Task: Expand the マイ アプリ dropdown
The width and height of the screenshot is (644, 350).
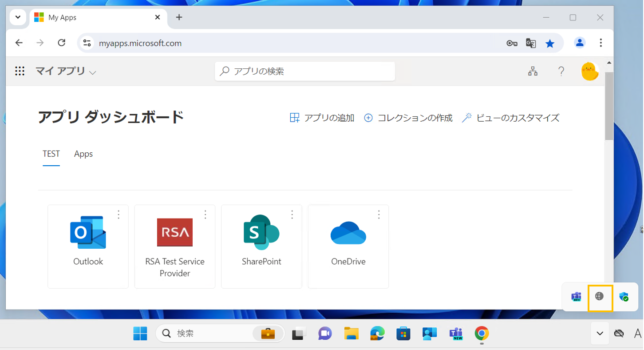Action: 92,72
